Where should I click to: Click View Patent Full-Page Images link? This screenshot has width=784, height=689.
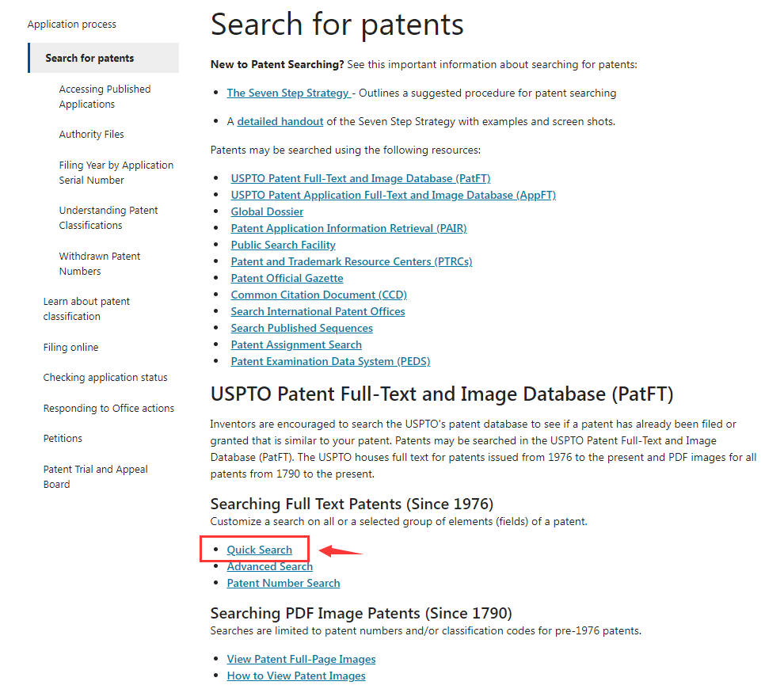pos(301,659)
